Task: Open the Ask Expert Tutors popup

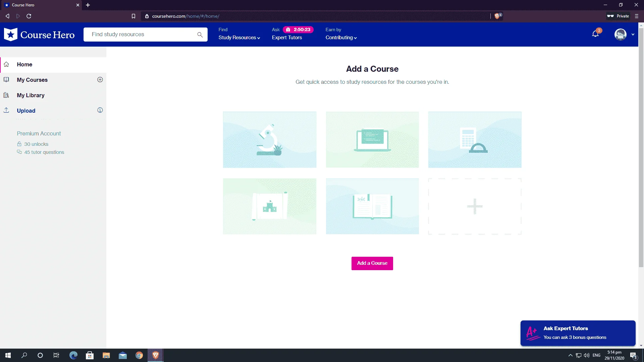Action: [x=578, y=333]
